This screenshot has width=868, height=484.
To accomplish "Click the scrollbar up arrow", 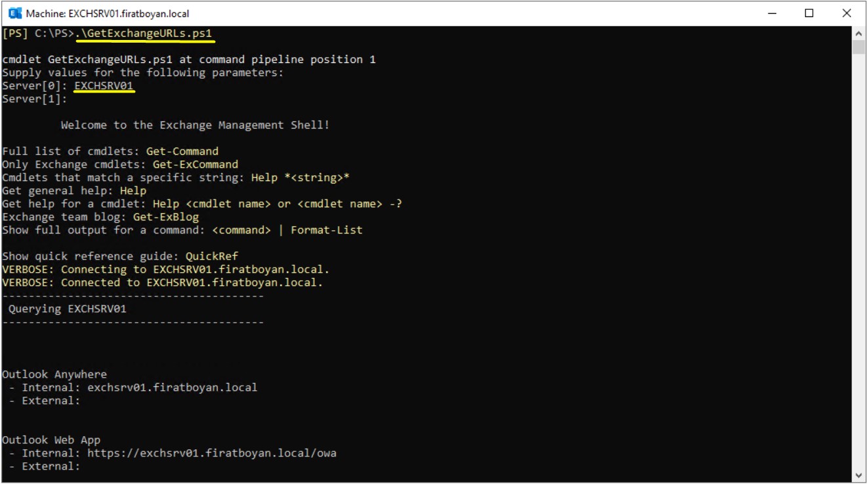I will 859,32.
